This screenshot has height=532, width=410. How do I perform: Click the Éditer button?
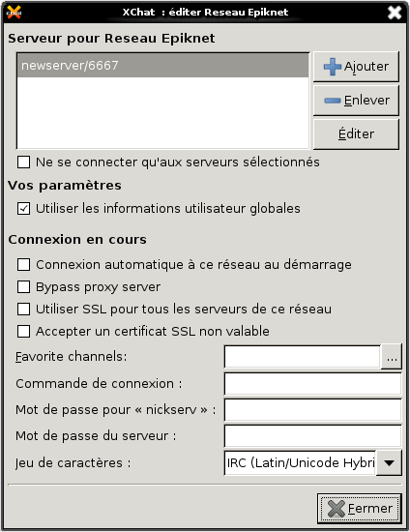click(x=356, y=134)
